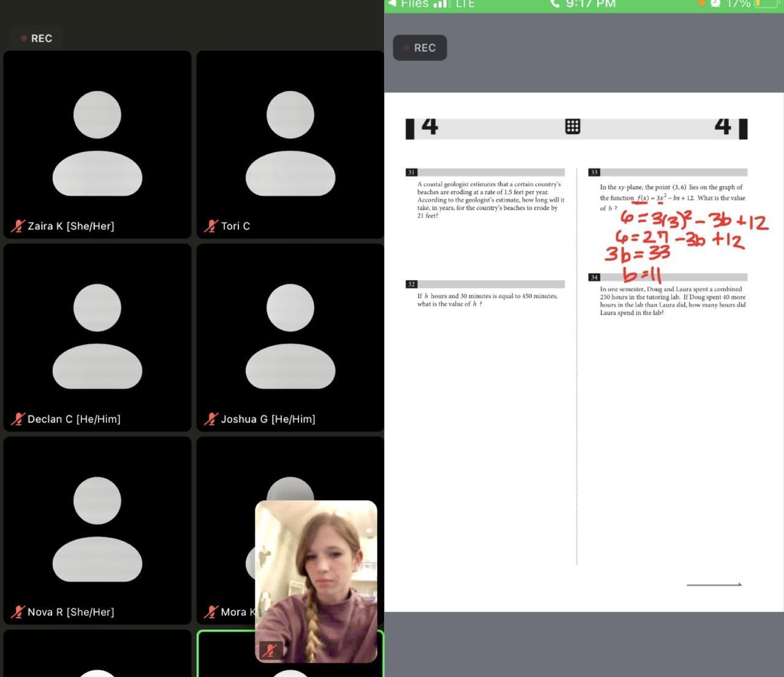Viewport: 784px width, 677px height.
Task: Tap the cellular signal bars in the status bar
Action: click(x=440, y=4)
